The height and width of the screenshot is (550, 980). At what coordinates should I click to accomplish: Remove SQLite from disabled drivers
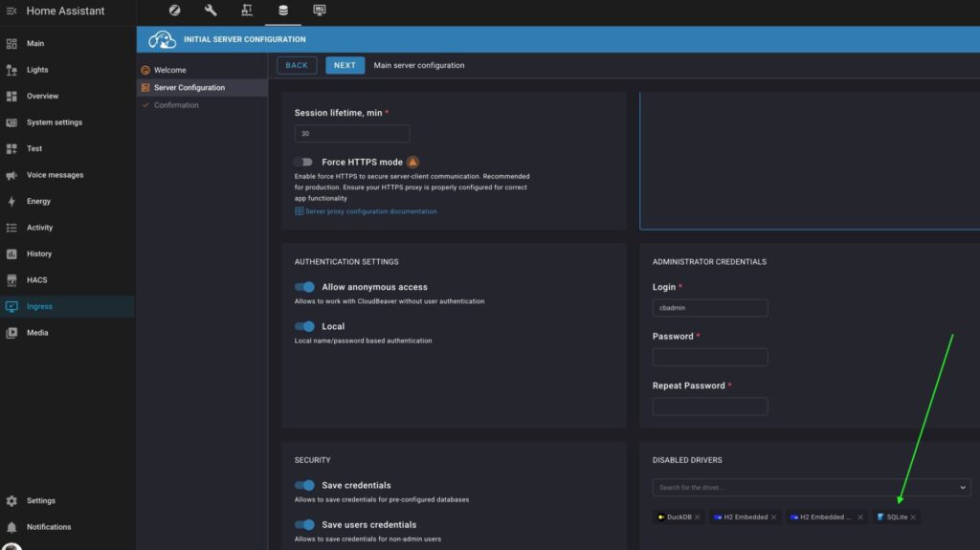(x=913, y=517)
